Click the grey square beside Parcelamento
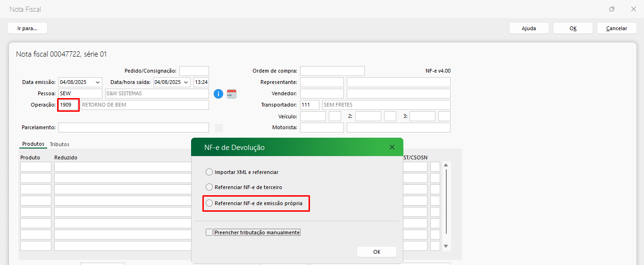The width and height of the screenshot is (644, 265). click(218, 128)
